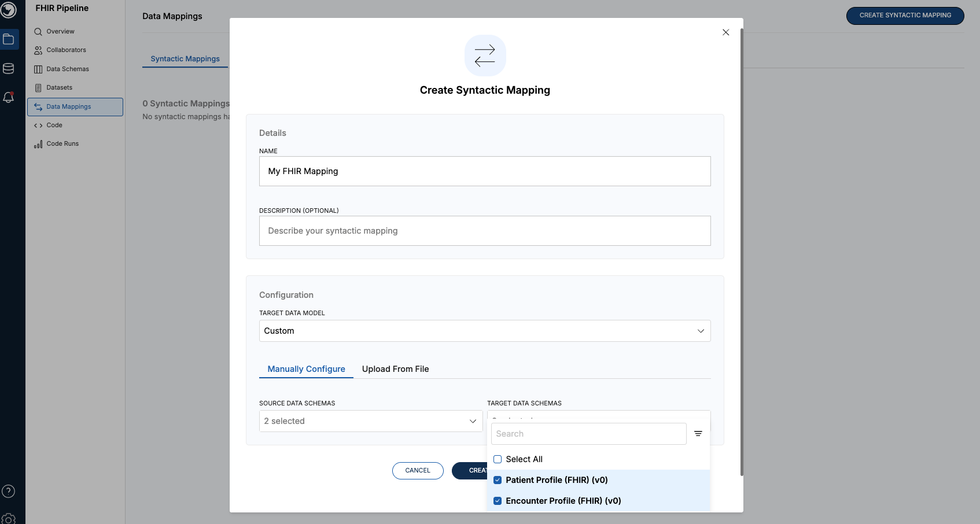
Task: Uncheck Patient Profile (FHIR) (v0)
Action: [x=498, y=480]
